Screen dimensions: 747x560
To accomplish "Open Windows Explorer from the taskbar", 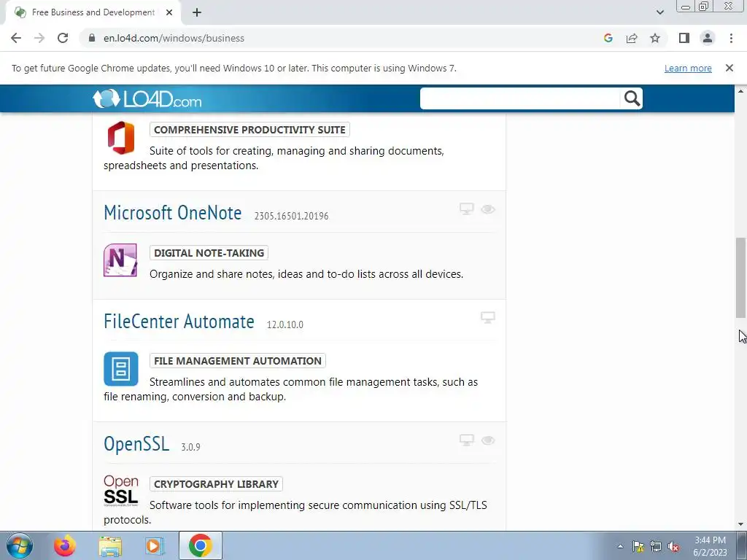I will (110, 545).
